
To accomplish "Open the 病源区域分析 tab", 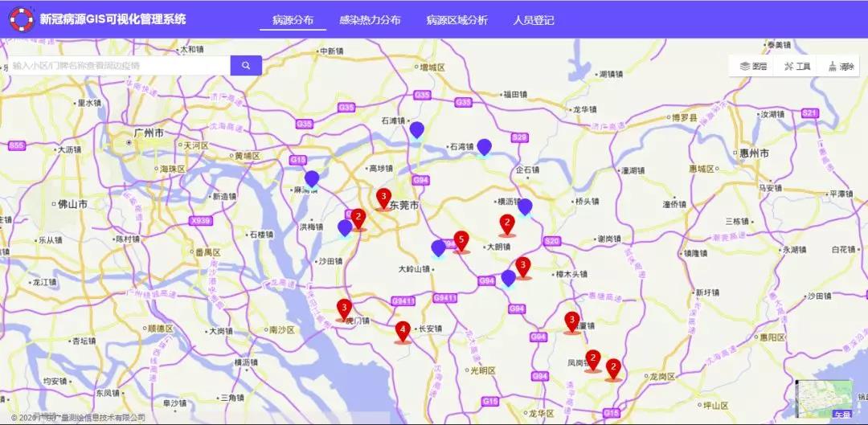I will (457, 20).
